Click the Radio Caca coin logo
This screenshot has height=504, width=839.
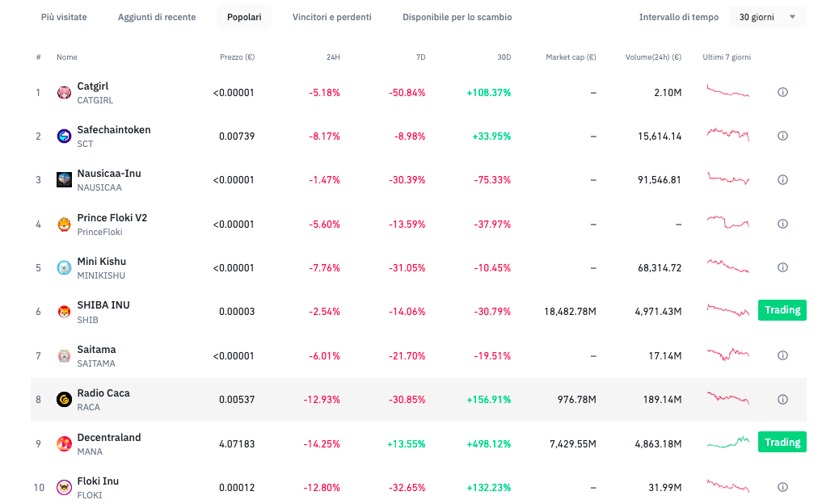point(64,399)
